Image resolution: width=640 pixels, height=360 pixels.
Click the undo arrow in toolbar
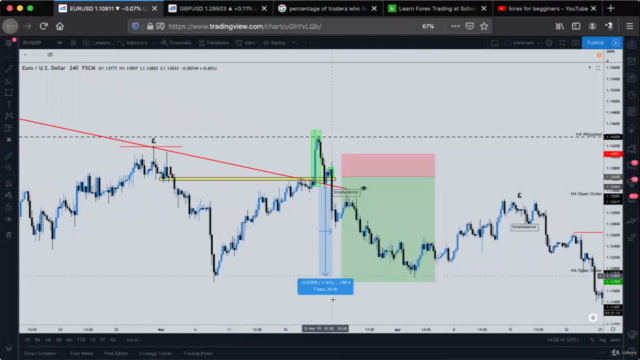[x=295, y=43]
